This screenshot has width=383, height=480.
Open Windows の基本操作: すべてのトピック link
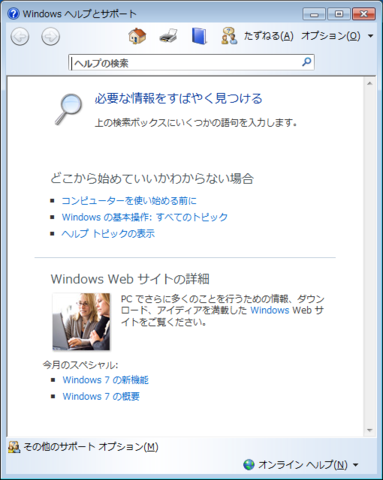pos(145,217)
